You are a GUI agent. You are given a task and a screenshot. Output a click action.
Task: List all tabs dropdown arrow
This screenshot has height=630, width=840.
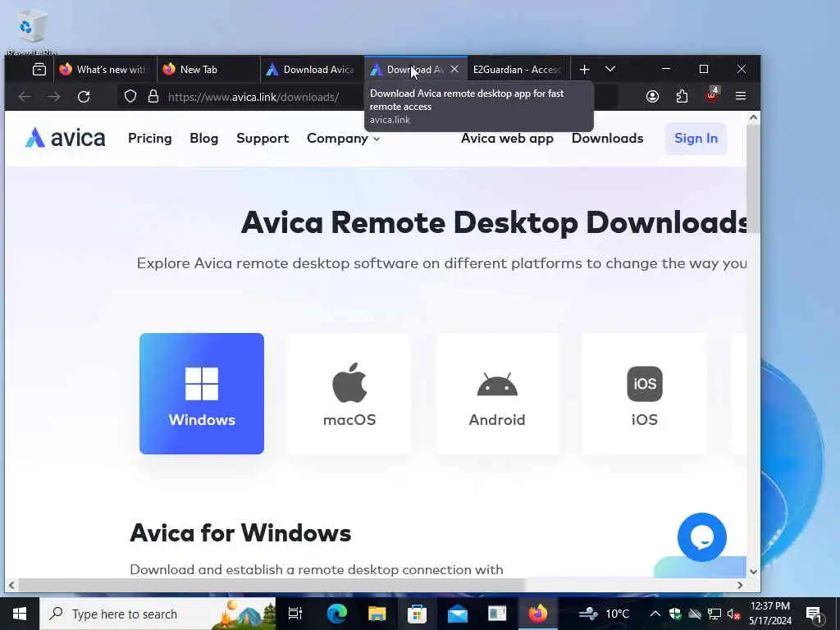pyautogui.click(x=610, y=69)
